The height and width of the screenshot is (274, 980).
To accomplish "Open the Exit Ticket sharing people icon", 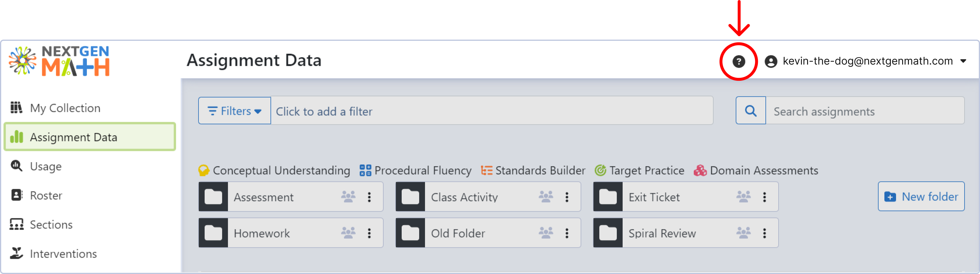I will coord(743,197).
